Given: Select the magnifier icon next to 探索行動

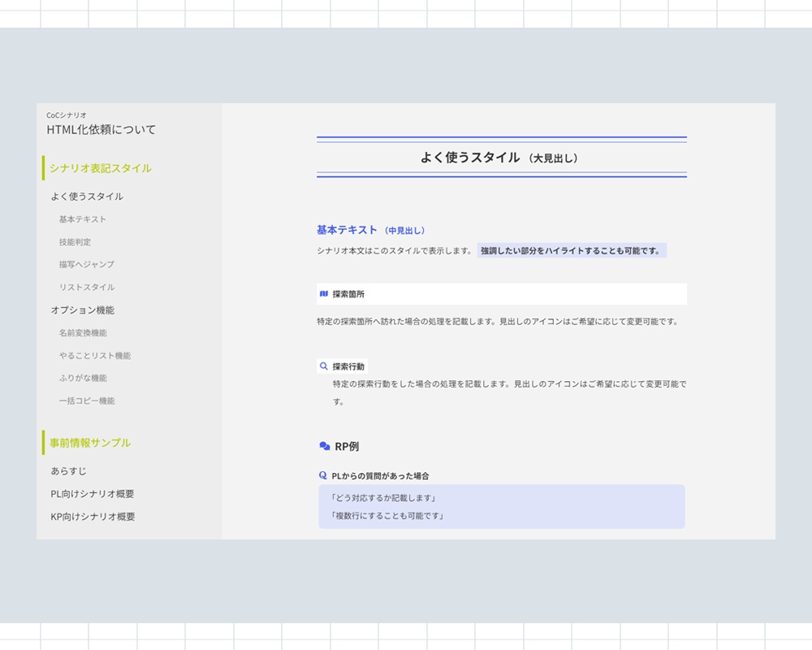Looking at the screenshot, I should (x=323, y=366).
